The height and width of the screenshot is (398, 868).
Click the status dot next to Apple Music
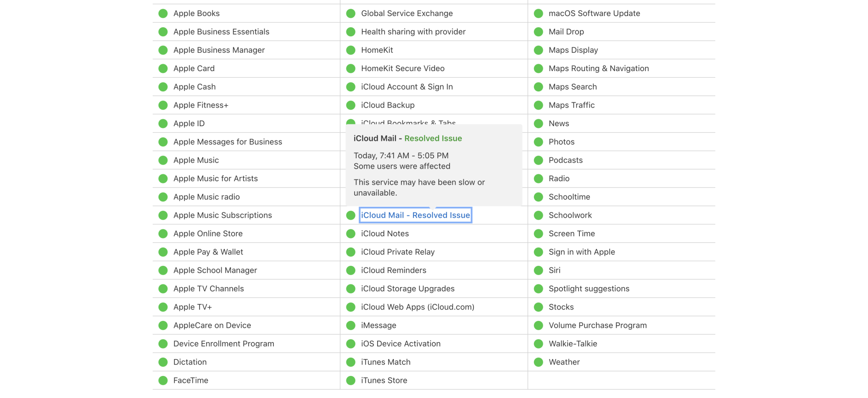(x=163, y=160)
